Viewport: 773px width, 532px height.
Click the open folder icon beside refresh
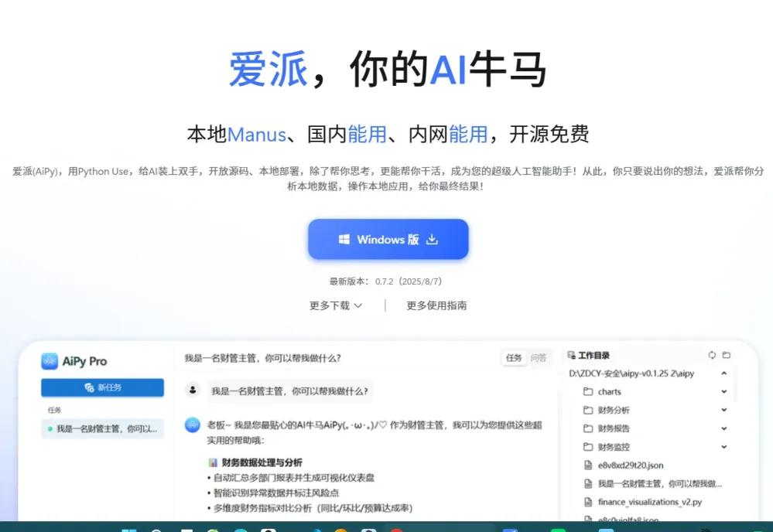pos(727,355)
